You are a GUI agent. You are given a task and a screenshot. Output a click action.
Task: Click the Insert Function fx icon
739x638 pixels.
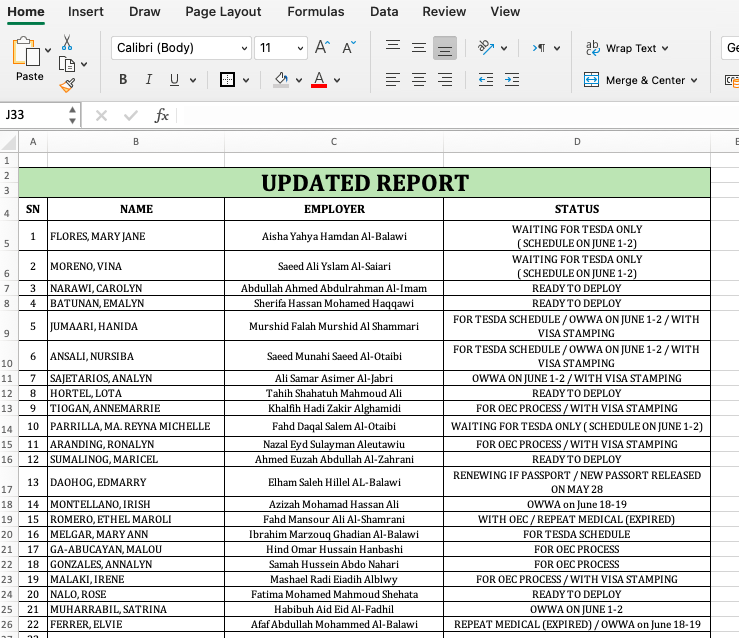[x=162, y=115]
